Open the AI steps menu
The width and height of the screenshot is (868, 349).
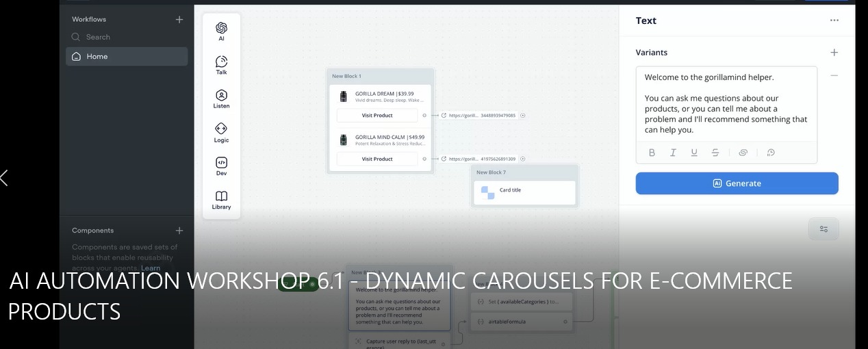tap(221, 31)
